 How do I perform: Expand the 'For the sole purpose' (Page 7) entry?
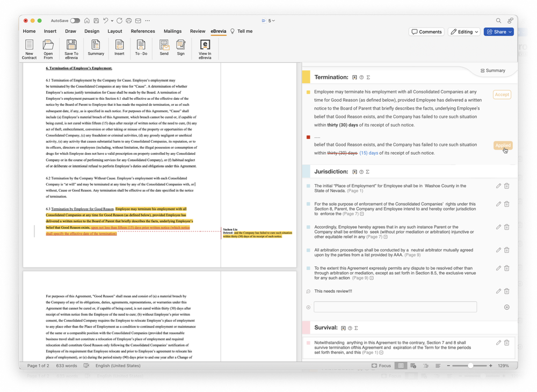[361, 214]
